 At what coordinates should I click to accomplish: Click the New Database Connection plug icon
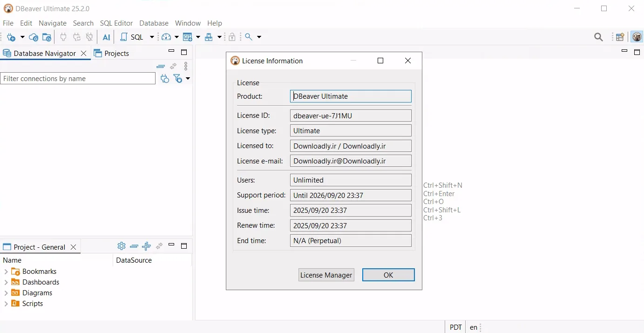click(x=11, y=37)
